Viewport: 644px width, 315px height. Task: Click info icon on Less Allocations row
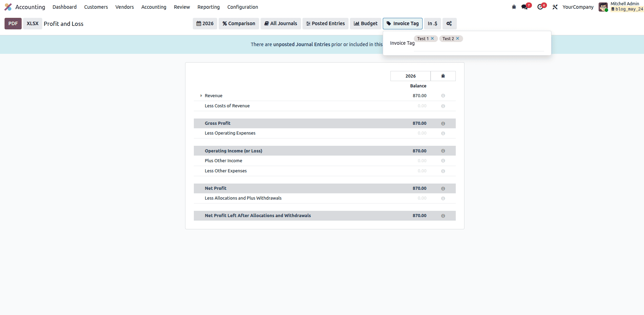click(x=443, y=198)
